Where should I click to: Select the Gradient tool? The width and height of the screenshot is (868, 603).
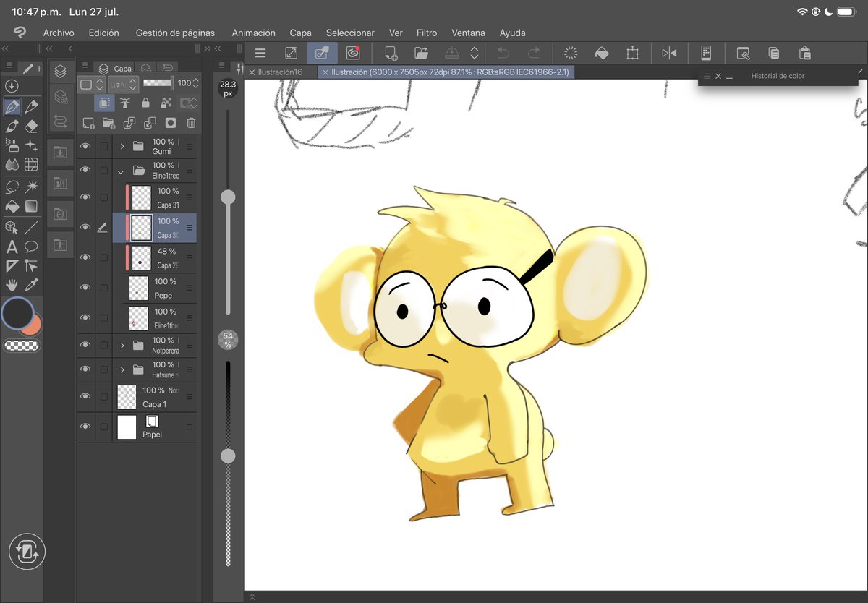31,206
